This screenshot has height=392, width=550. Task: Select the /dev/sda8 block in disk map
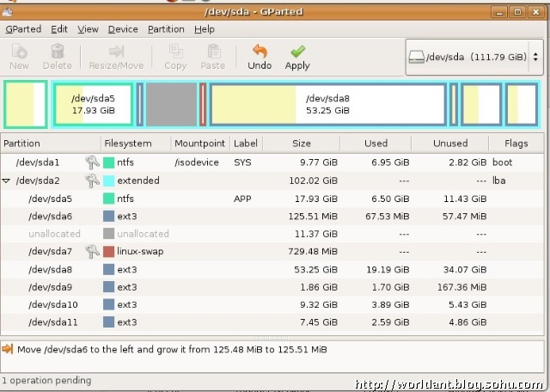click(327, 104)
